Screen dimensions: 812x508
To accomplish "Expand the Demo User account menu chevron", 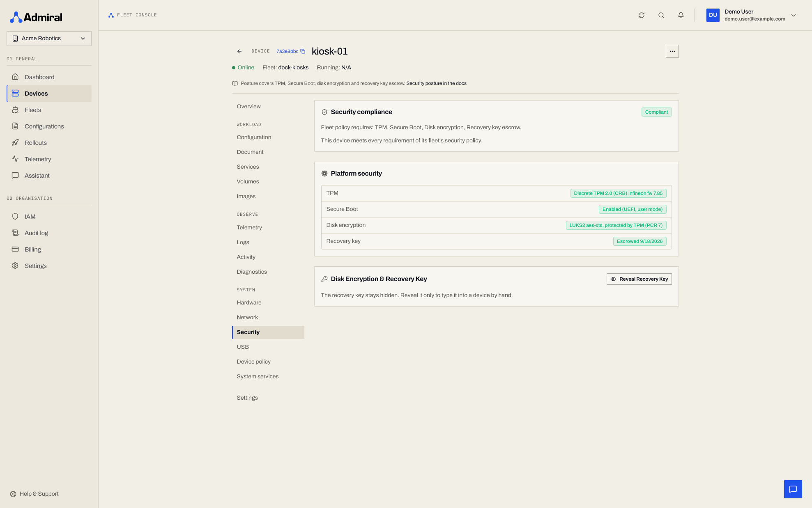I will click(x=794, y=15).
